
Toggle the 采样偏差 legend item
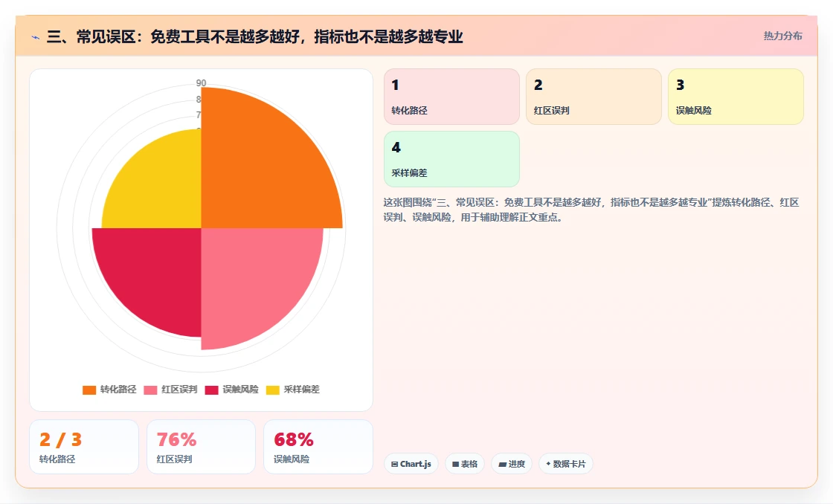293,390
